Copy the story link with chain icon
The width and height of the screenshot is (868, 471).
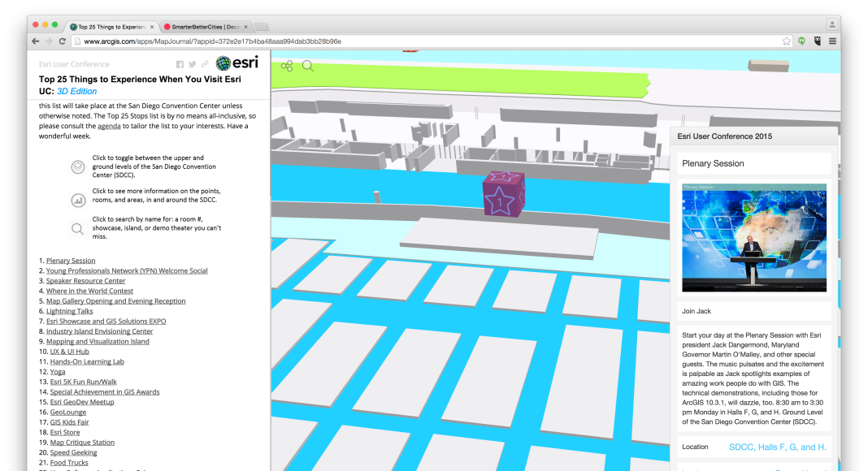point(205,65)
